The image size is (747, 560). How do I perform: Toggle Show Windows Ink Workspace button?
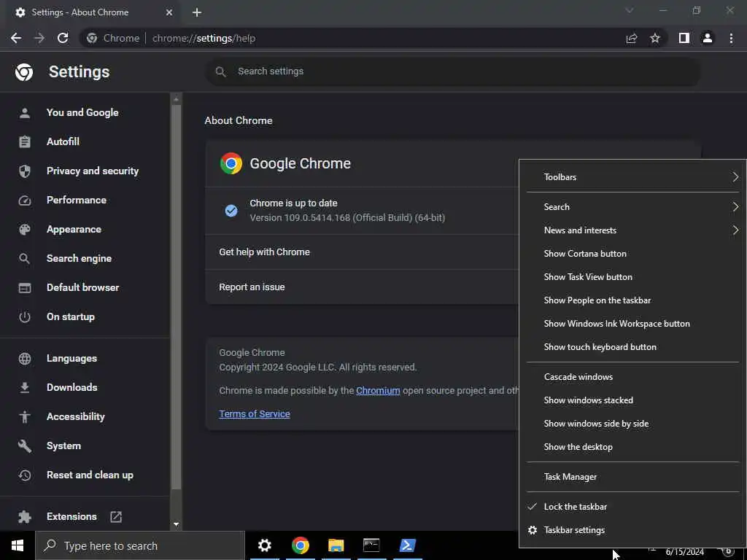tap(632, 324)
